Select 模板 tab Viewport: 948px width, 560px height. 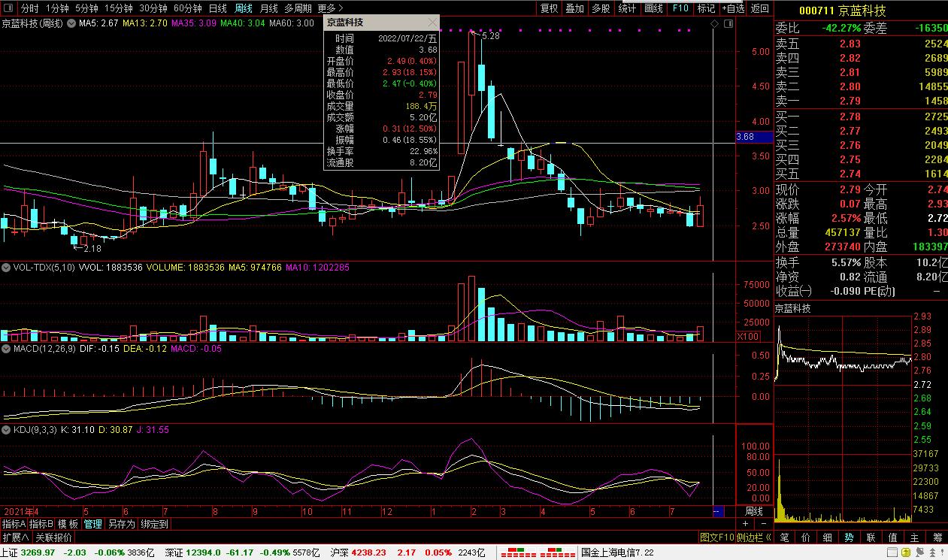coord(68,524)
